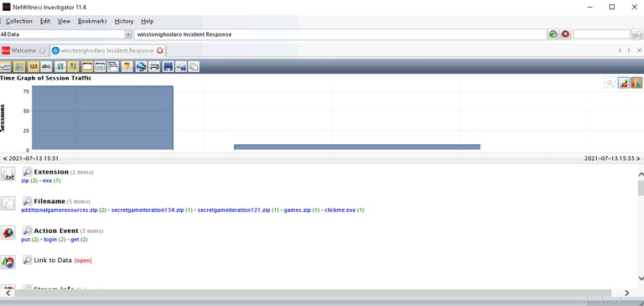Open the All Data collection dropdown

(128, 34)
